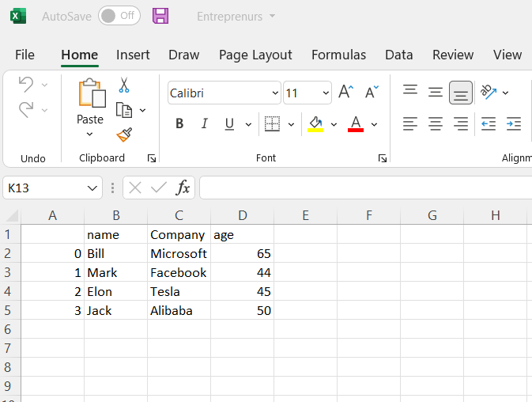Click the Excel application logo icon
532x402 pixels.
point(18,16)
